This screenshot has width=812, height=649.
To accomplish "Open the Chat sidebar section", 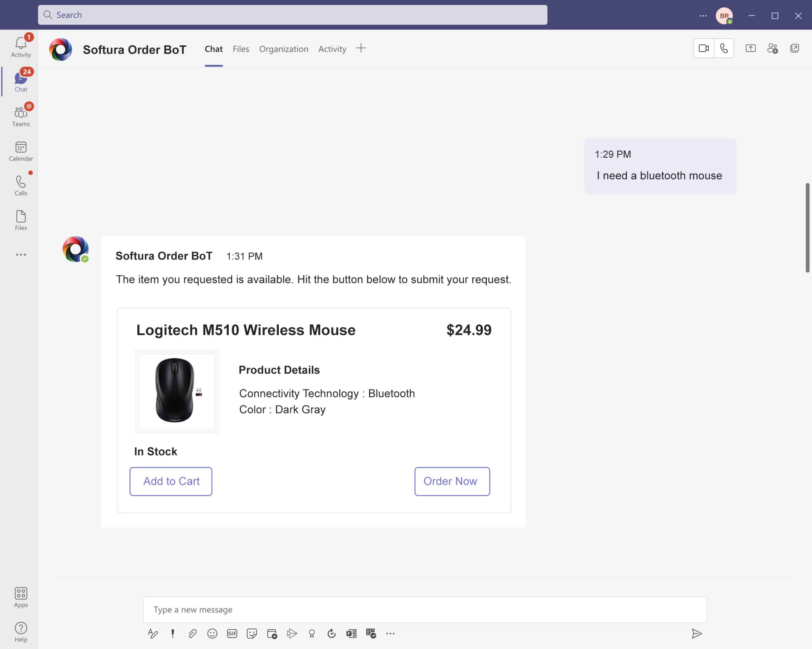I will click(x=21, y=81).
